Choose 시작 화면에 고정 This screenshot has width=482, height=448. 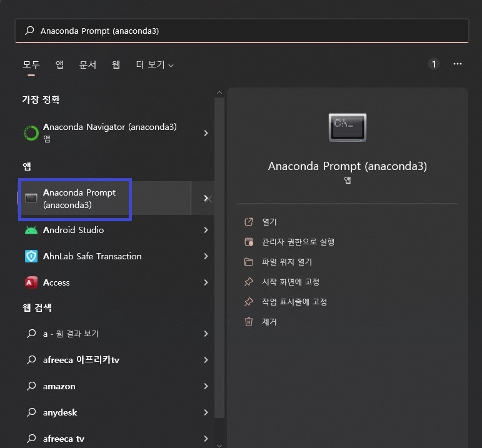[x=291, y=282]
